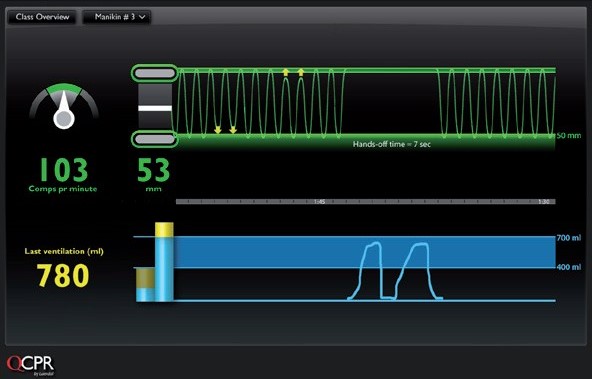
Task: Open the Manikin # 3 dropdown
Action: coord(117,17)
